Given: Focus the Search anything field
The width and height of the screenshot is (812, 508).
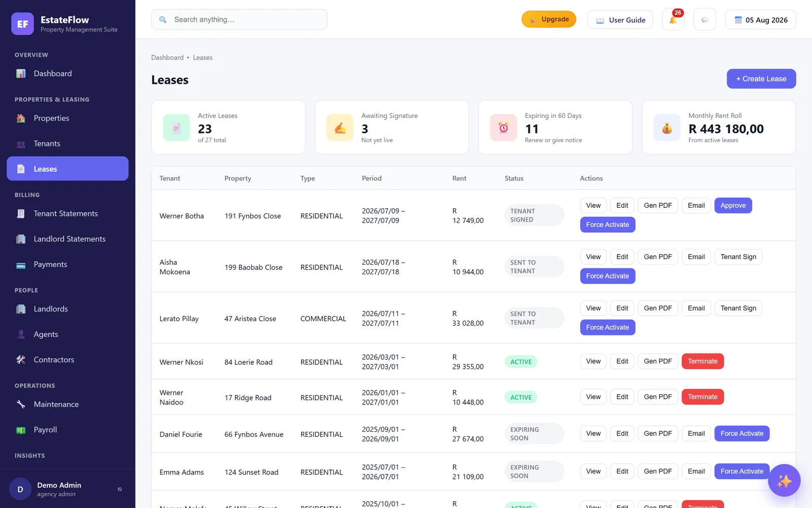Looking at the screenshot, I should [x=239, y=20].
